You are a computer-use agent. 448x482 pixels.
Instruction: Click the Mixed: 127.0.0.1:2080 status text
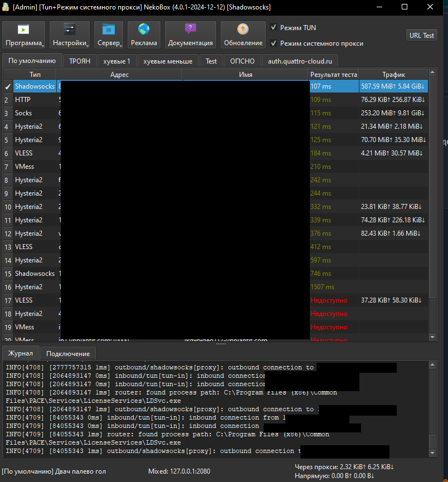[179, 471]
